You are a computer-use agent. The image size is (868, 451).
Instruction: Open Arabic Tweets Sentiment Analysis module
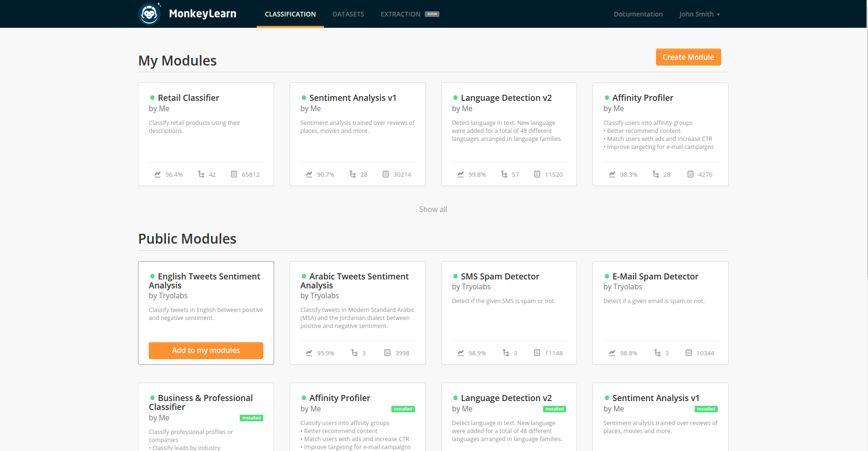[355, 281]
